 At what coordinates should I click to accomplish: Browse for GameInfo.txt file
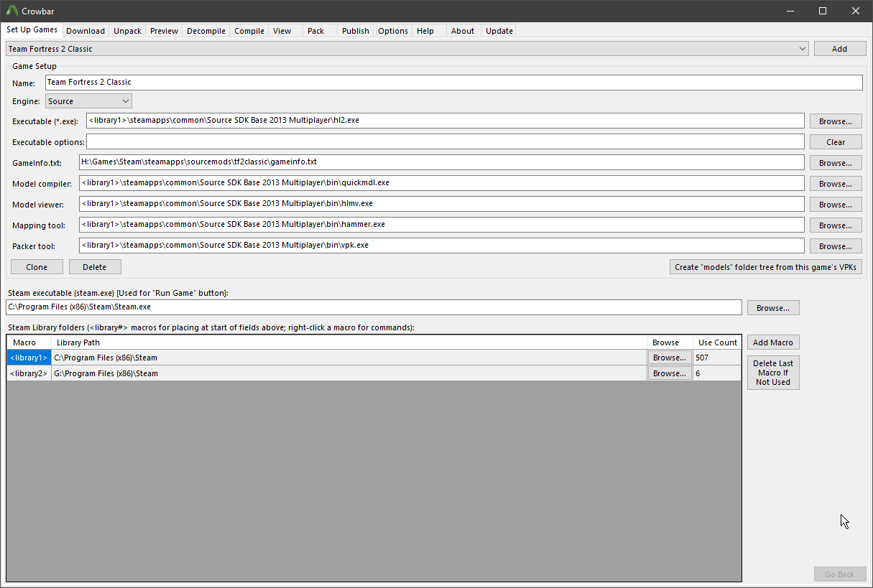point(836,163)
